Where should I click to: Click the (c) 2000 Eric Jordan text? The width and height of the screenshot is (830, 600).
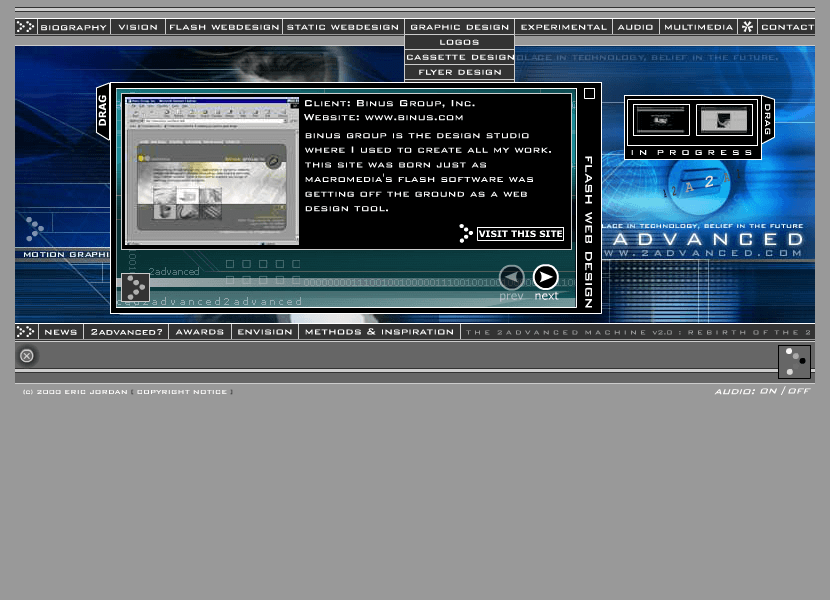coord(75,392)
